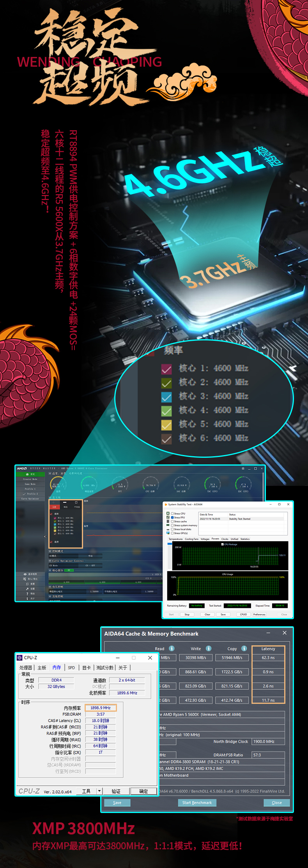Collapse the control mode section in Ryzen Master
The image size is (308, 868).
pyautogui.click(x=50, y=551)
